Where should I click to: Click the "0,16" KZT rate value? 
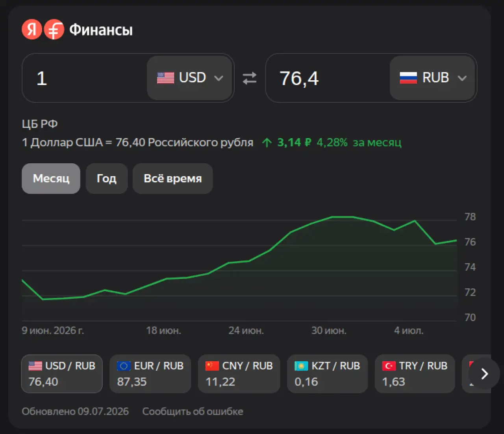(306, 382)
